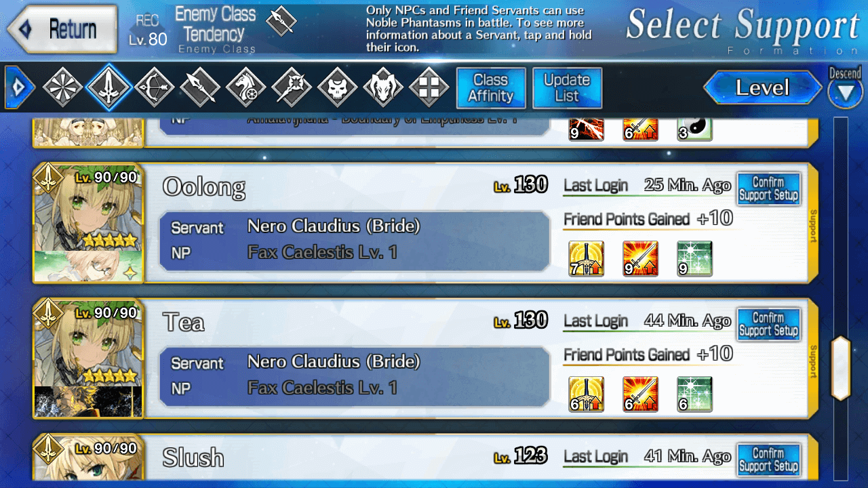Viewport: 868px width, 488px height.
Task: Select the Extra class grid icon
Action: tap(429, 87)
